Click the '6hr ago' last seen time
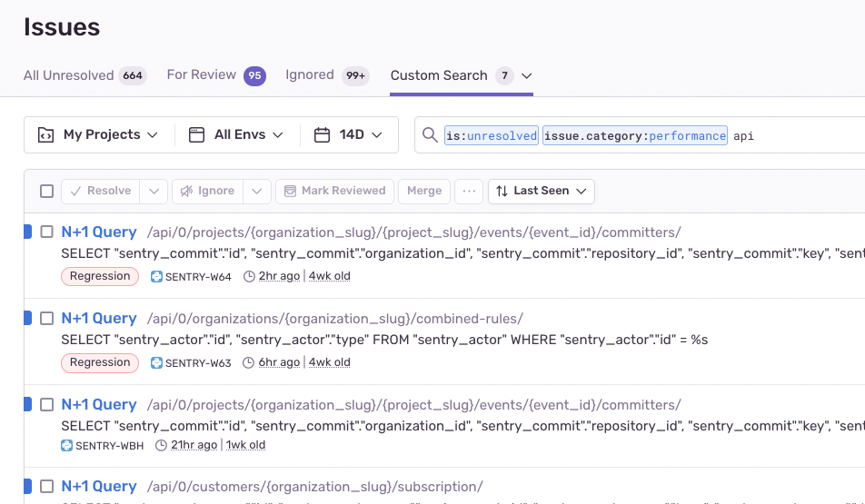This screenshot has height=504, width=865. 279,362
